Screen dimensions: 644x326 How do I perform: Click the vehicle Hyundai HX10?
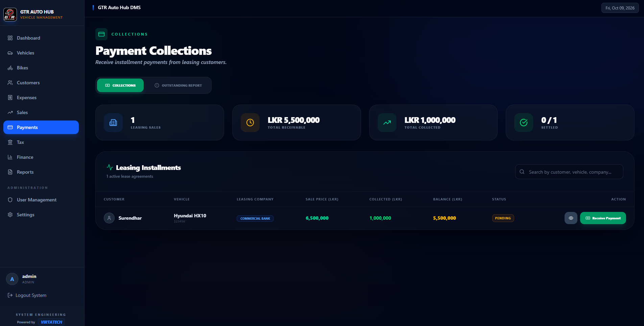pyautogui.click(x=190, y=216)
